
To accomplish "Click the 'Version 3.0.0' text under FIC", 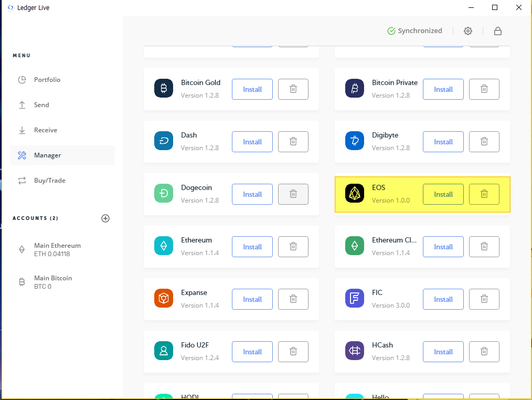I will coord(391,306).
